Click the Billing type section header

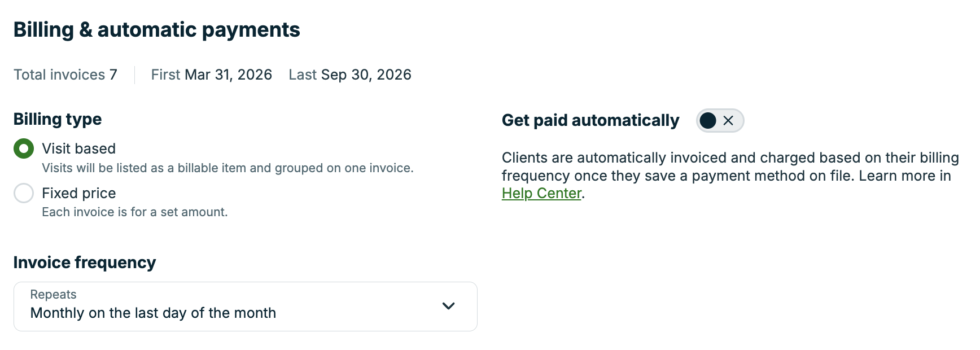click(57, 119)
